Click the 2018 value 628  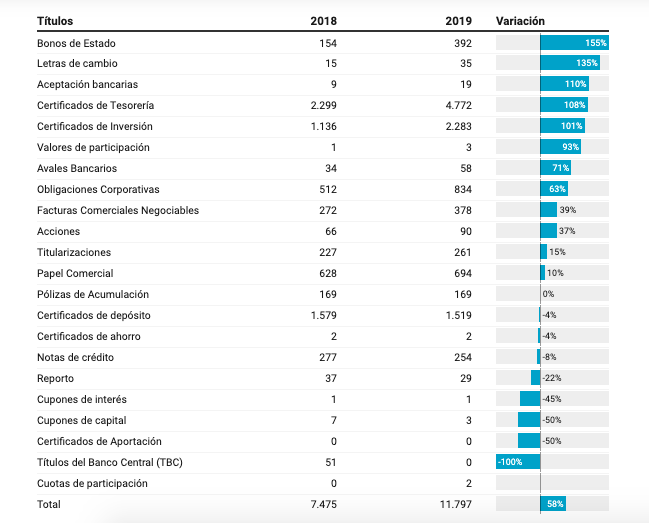(328, 273)
